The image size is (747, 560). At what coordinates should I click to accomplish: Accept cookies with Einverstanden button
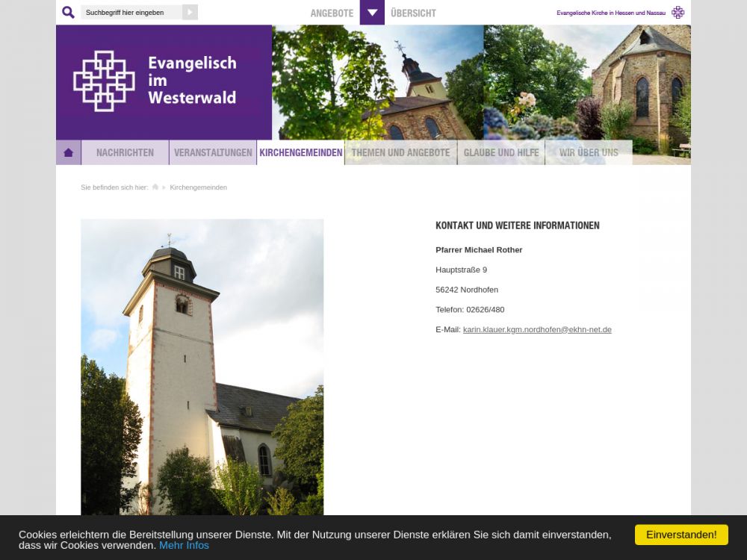coord(681,535)
